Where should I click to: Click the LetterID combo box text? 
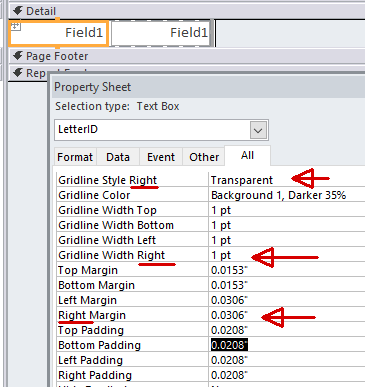(x=78, y=129)
